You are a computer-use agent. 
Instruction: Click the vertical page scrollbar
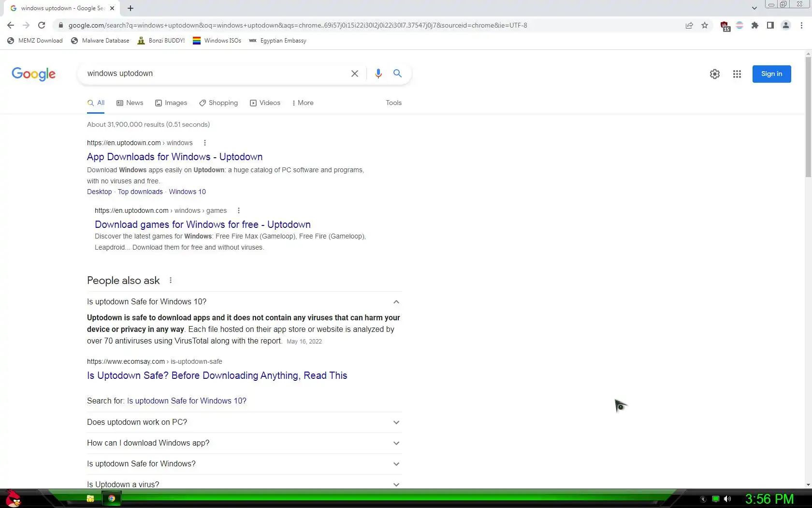pyautogui.click(x=808, y=116)
